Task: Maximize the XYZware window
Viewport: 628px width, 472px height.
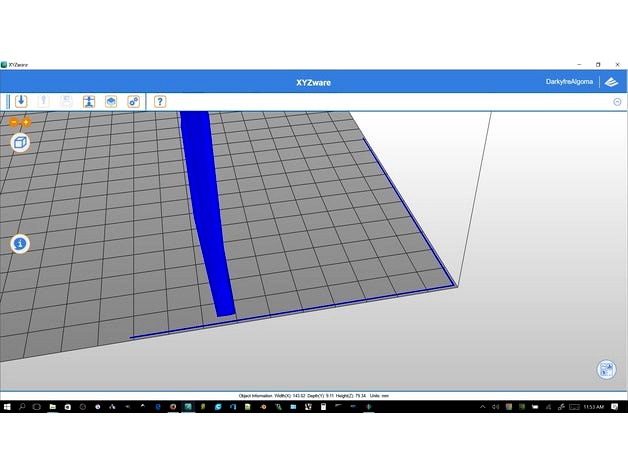Action: click(x=598, y=65)
